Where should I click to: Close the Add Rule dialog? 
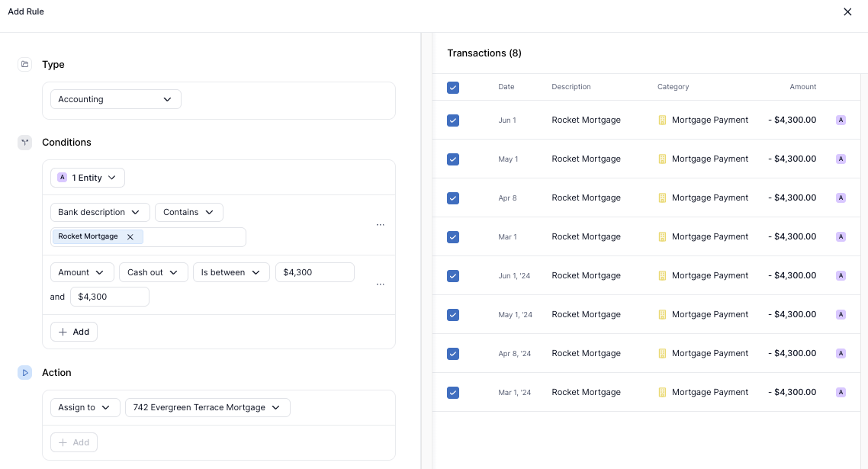(847, 12)
